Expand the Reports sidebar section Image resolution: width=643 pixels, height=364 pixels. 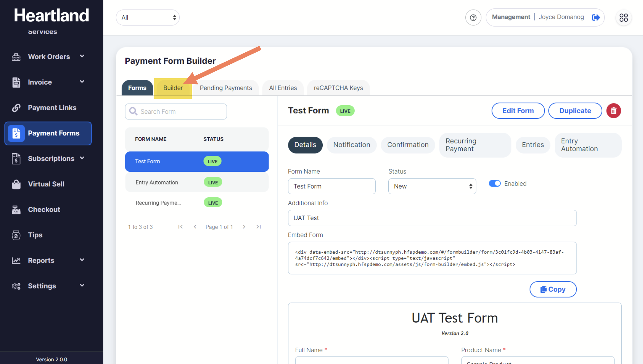click(41, 261)
